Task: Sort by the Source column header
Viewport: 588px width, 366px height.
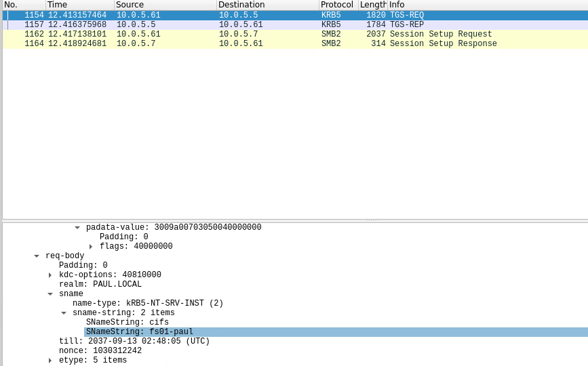Action: (x=165, y=5)
